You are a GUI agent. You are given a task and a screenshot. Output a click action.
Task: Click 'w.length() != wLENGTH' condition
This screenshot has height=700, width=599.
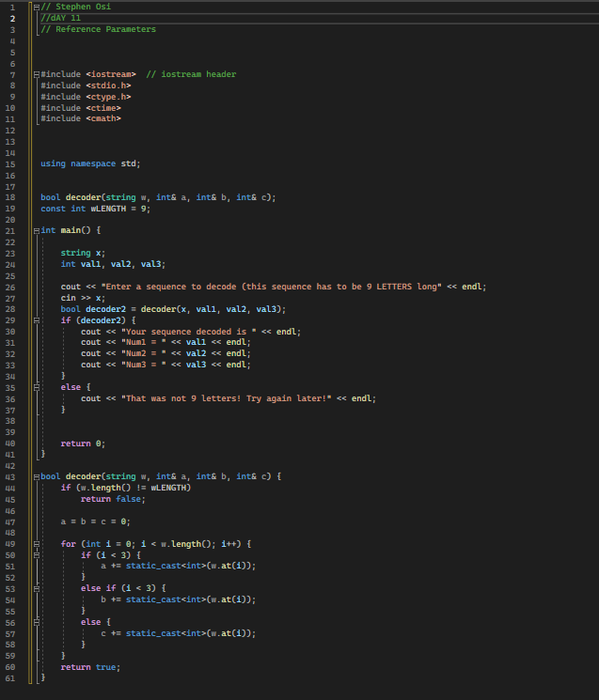(x=134, y=488)
